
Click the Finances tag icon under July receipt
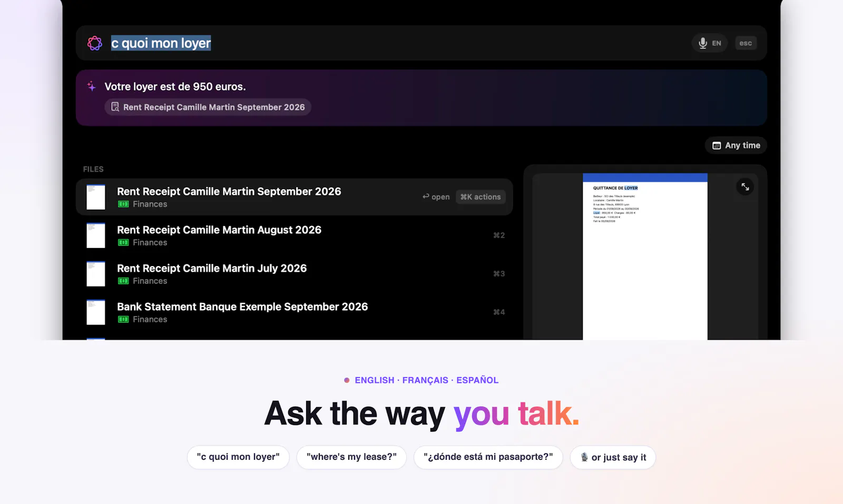[x=123, y=281]
